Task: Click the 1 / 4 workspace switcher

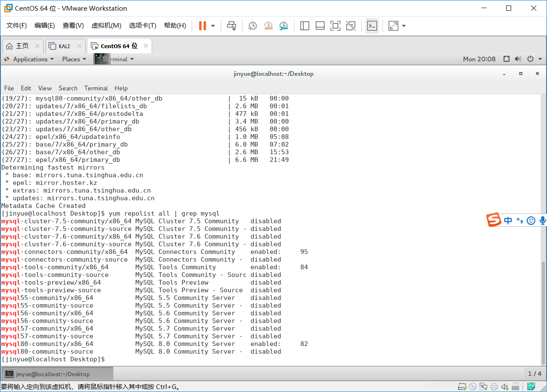Action: tap(535, 374)
